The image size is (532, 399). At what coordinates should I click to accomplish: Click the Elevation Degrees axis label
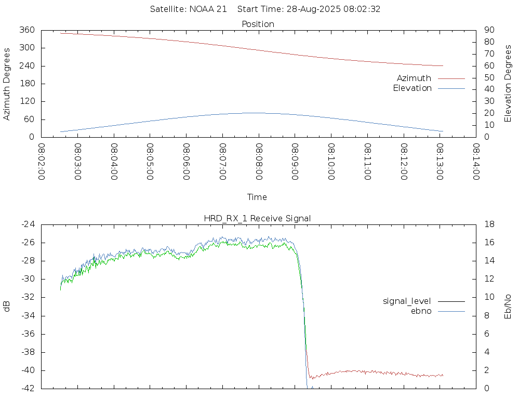[508, 84]
